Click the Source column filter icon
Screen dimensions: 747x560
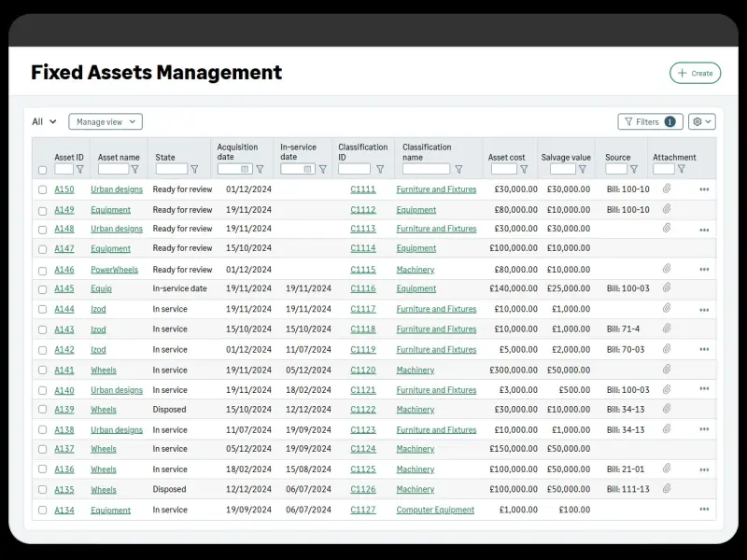[634, 170]
